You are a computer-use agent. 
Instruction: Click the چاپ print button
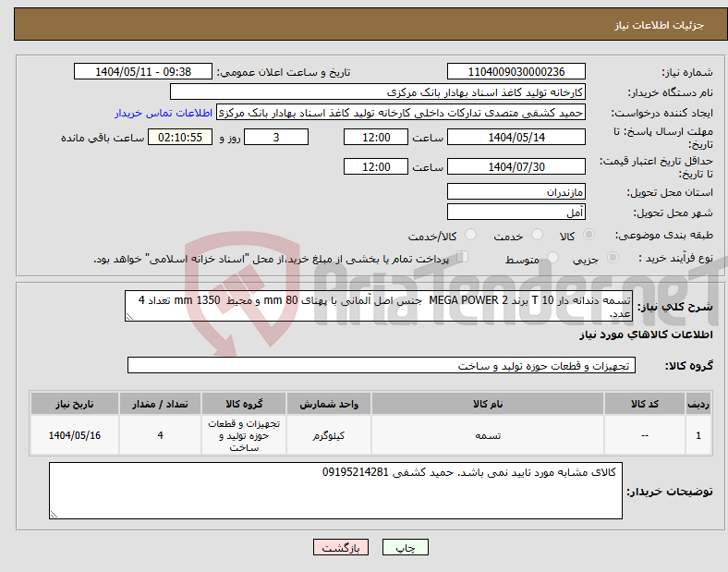tap(406, 547)
